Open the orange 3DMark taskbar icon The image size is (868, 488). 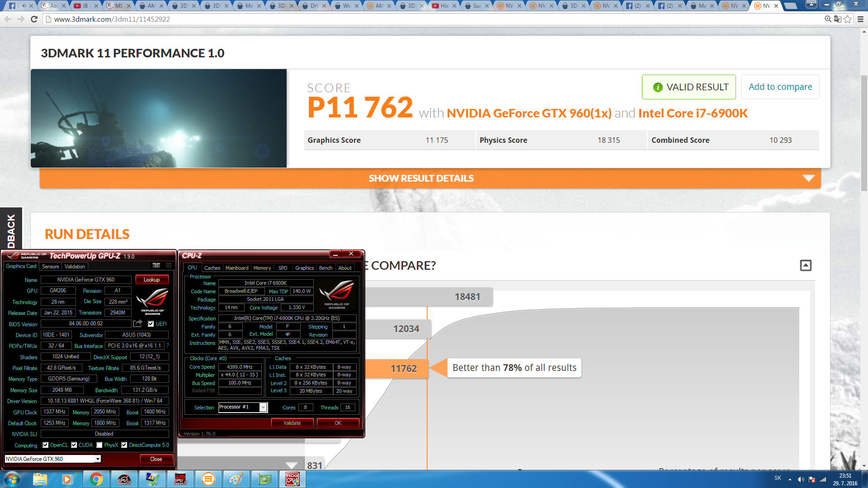tap(208, 479)
